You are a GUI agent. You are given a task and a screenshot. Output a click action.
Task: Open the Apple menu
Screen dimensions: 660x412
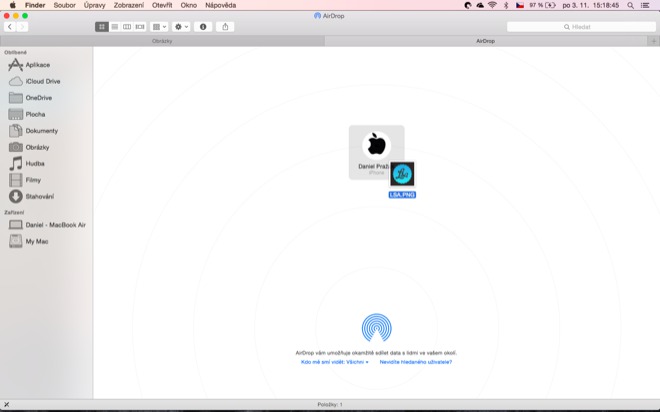coord(13,5)
